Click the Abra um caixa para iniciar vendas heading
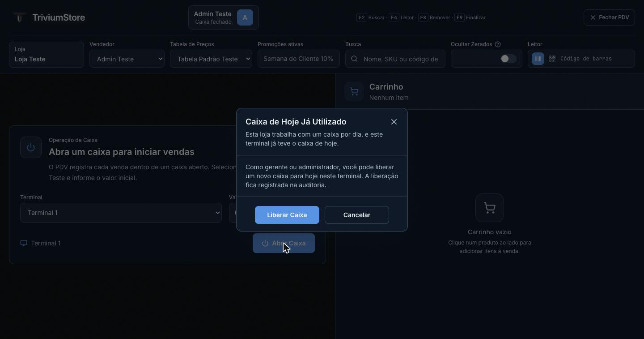The width and height of the screenshot is (644, 339). click(122, 152)
